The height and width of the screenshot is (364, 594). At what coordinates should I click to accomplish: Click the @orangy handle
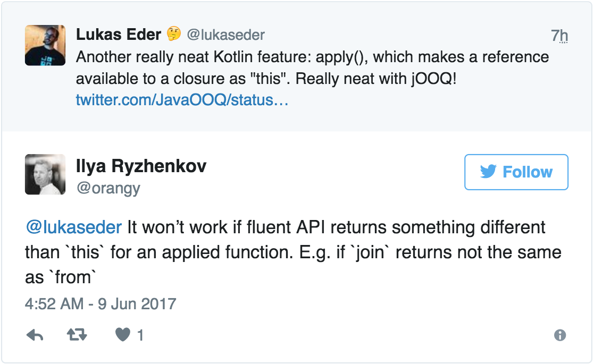point(108,188)
